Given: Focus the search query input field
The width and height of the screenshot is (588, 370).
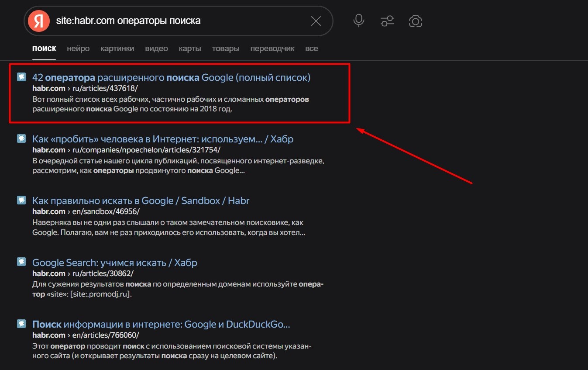Looking at the screenshot, I should click(x=175, y=21).
